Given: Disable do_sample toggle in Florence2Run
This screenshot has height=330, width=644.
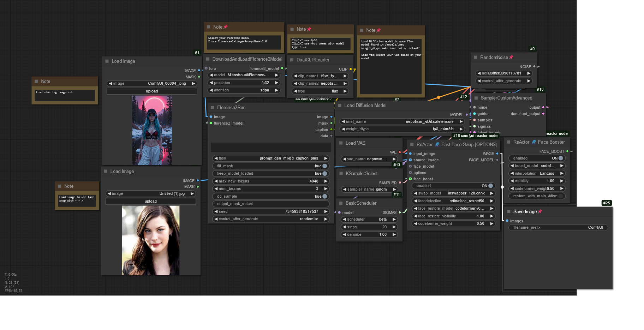Looking at the screenshot, I should coord(324,197).
